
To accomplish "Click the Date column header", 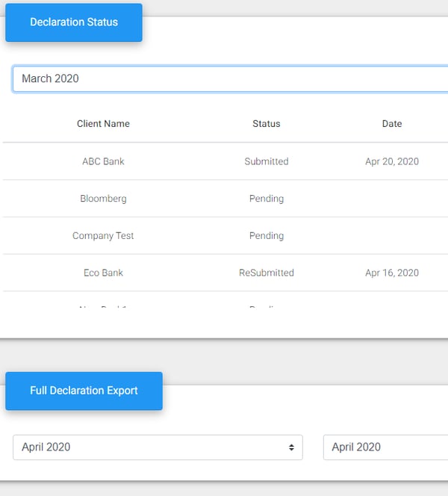I will click(392, 124).
